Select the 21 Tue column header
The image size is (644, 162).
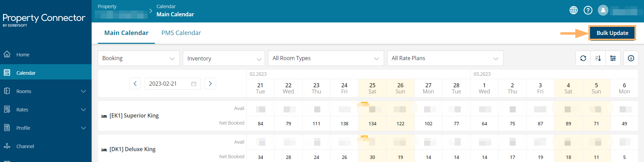click(x=260, y=88)
